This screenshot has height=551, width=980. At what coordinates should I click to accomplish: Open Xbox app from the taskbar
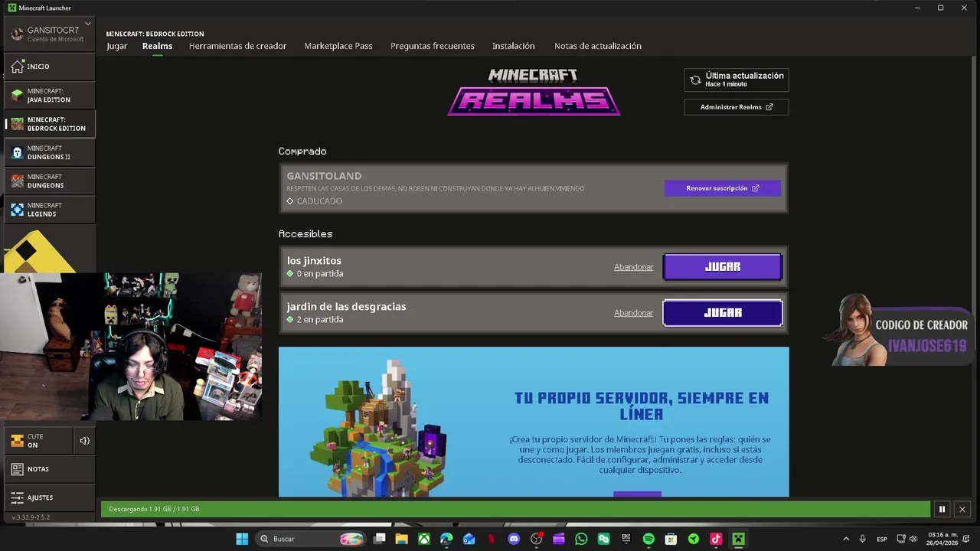(423, 539)
